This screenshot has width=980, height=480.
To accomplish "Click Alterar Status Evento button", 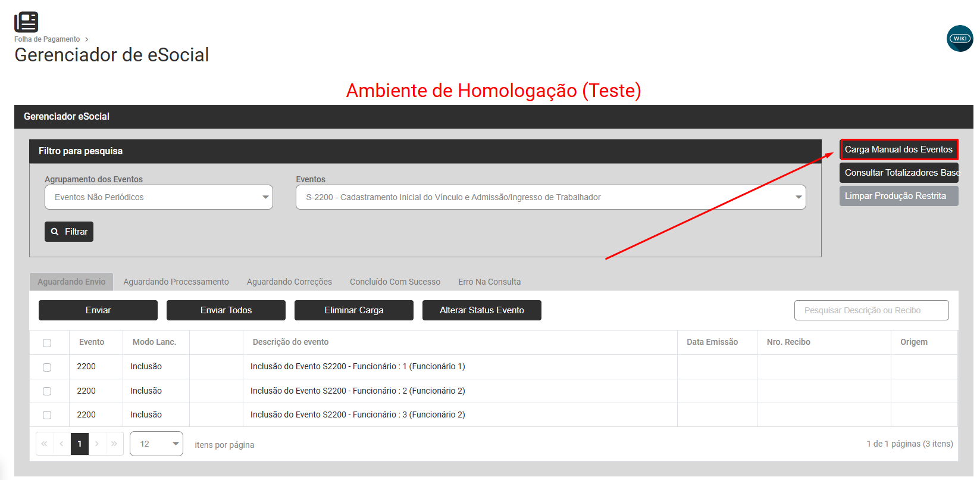I will pyautogui.click(x=482, y=310).
